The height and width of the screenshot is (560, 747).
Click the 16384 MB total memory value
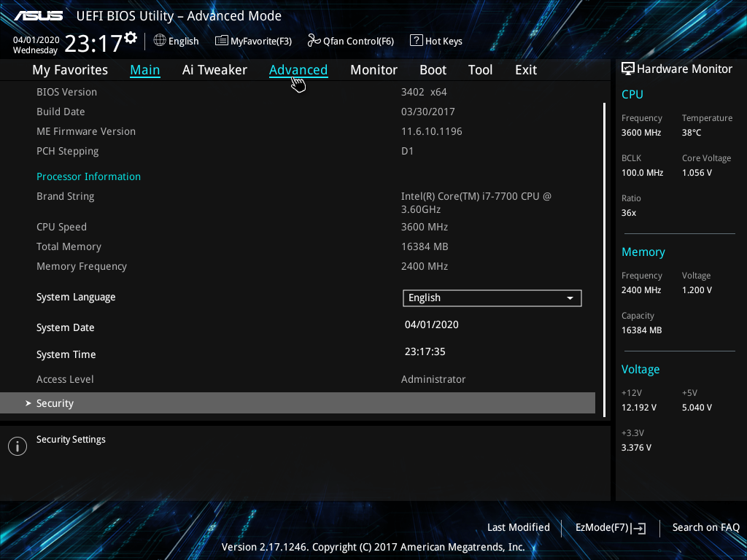[425, 246]
